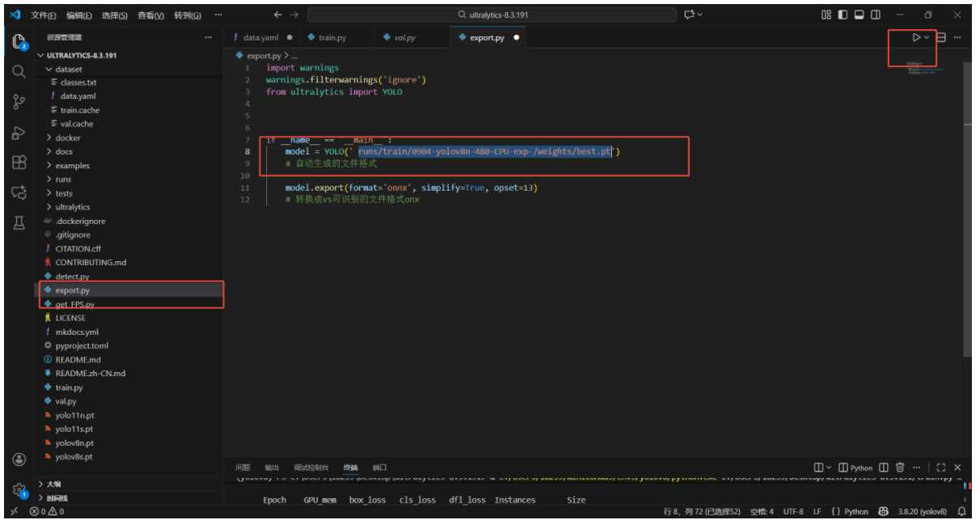The height and width of the screenshot is (520, 980).
Task: Expand the ultralytics folder
Action: [x=129, y=207]
